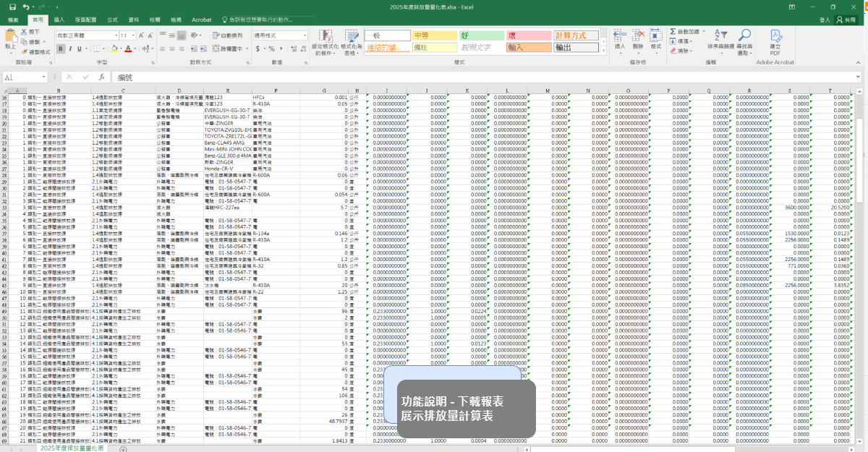Toggle Wrap Text (自動換列)
Image resolution: width=868 pixels, height=452 pixels.
point(227,35)
